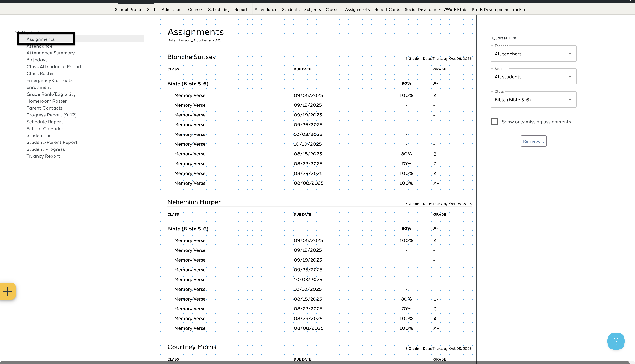
Task: Open the blue help question mark bubble
Action: (616, 341)
